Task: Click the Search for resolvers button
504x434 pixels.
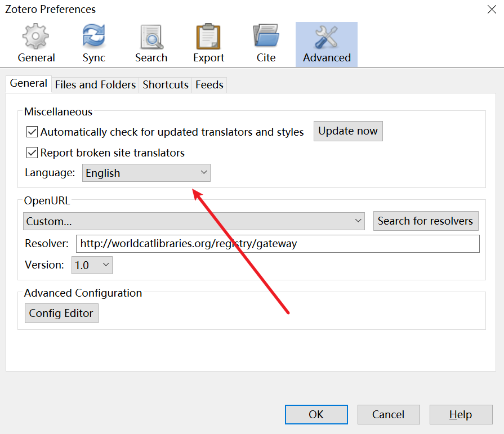Action: [425, 221]
